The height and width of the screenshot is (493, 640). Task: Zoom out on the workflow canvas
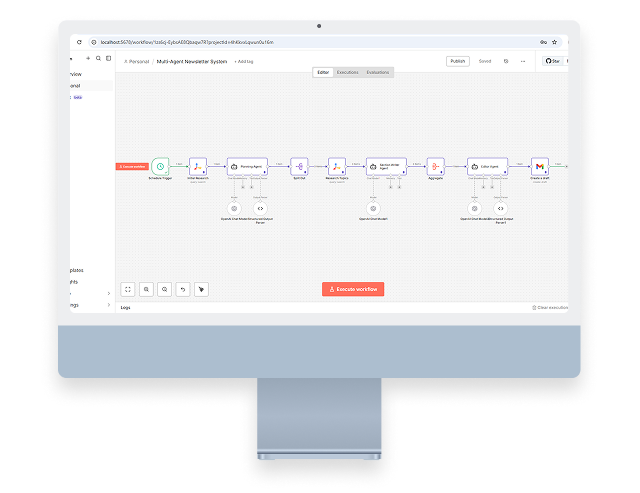click(164, 289)
